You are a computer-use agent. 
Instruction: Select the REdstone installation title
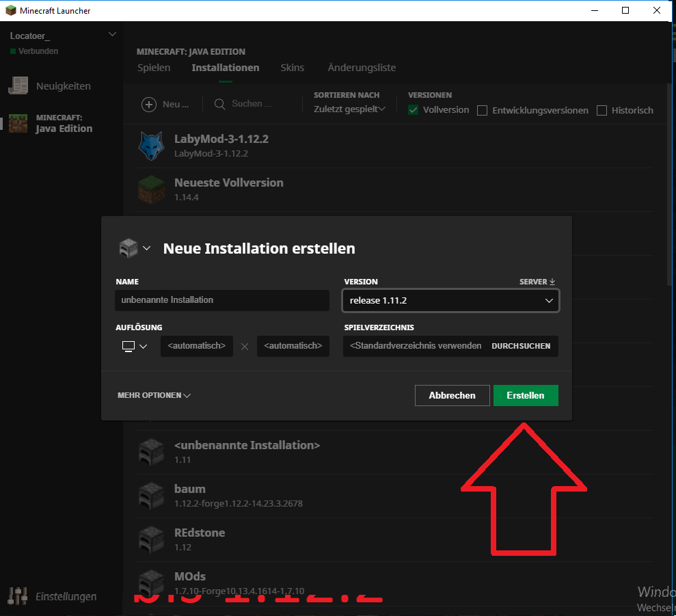[200, 533]
